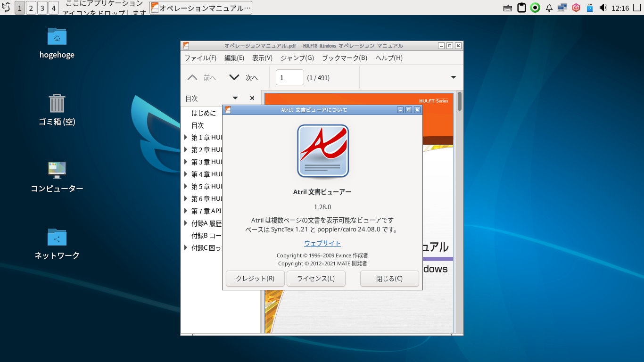Open the toolbar overflow arrow dropdown
The height and width of the screenshot is (362, 644).
[454, 78]
